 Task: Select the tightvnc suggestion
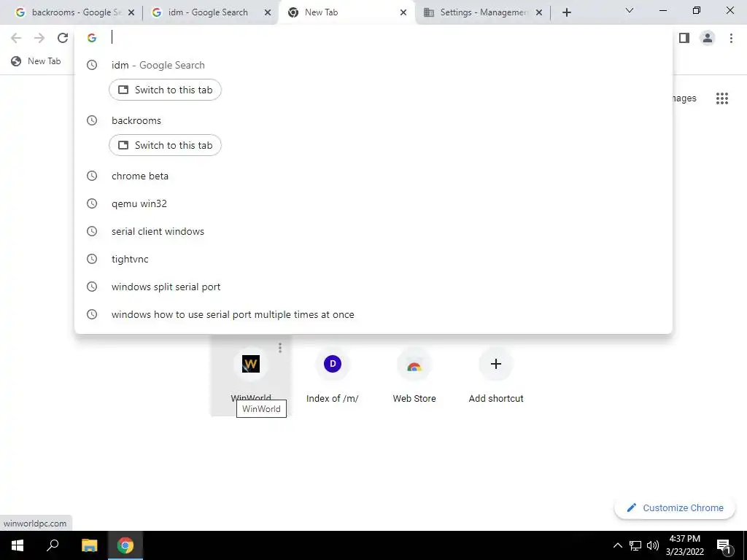(x=373, y=259)
